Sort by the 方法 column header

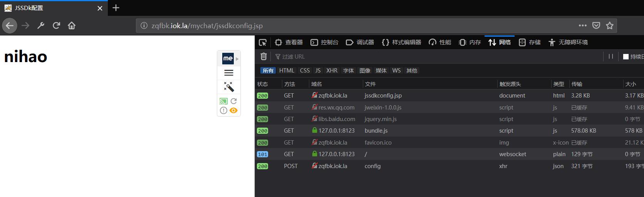[295, 84]
